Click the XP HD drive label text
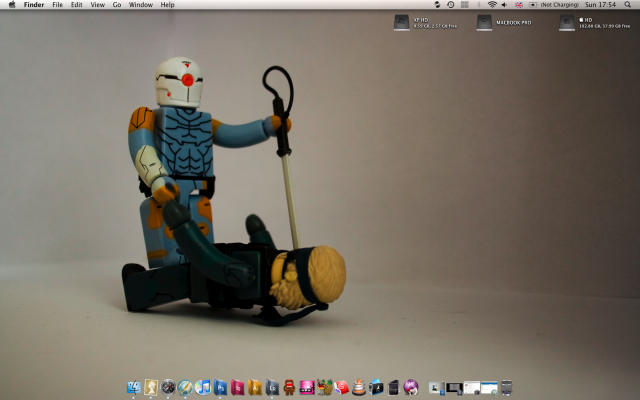 click(x=421, y=20)
